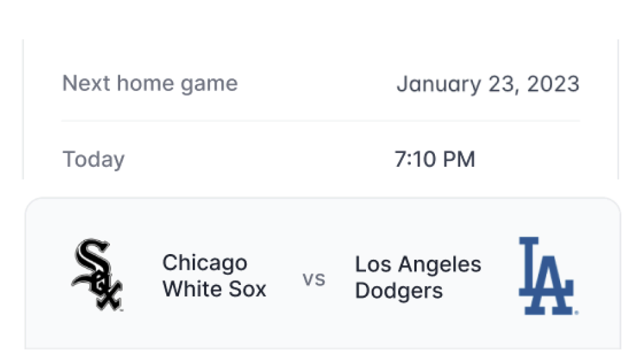Select the January 23, 2023 date value
Viewport: 641px width, 364px height.
[x=487, y=84]
